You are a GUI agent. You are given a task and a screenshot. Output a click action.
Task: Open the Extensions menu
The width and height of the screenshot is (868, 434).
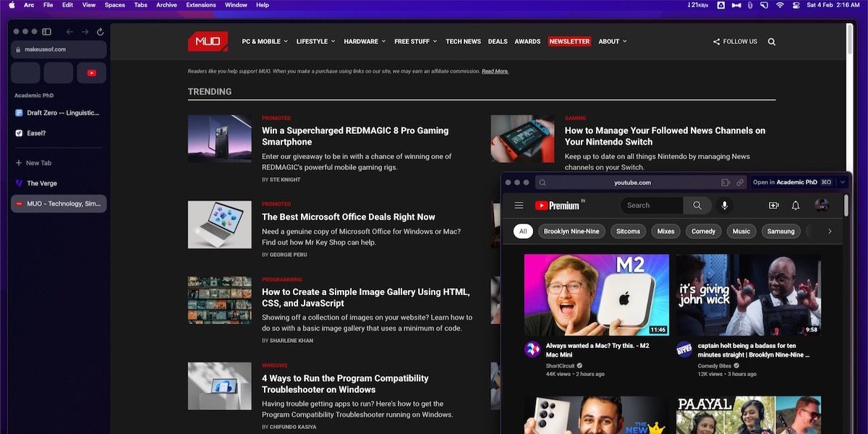click(x=201, y=5)
